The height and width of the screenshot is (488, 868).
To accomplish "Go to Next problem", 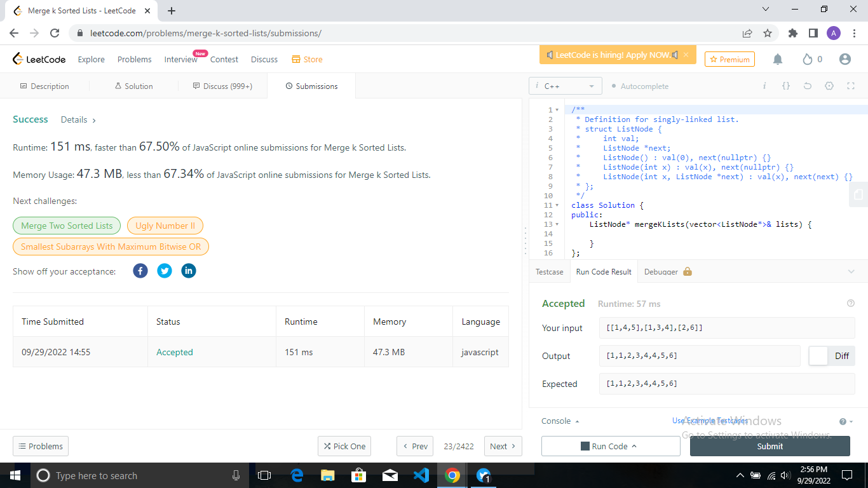I will pos(503,446).
